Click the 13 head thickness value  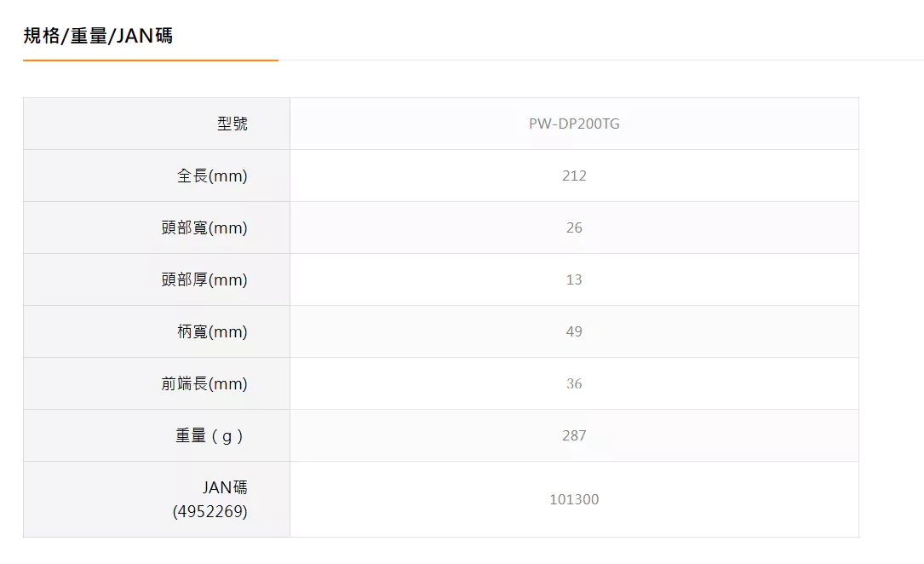pyautogui.click(x=574, y=279)
